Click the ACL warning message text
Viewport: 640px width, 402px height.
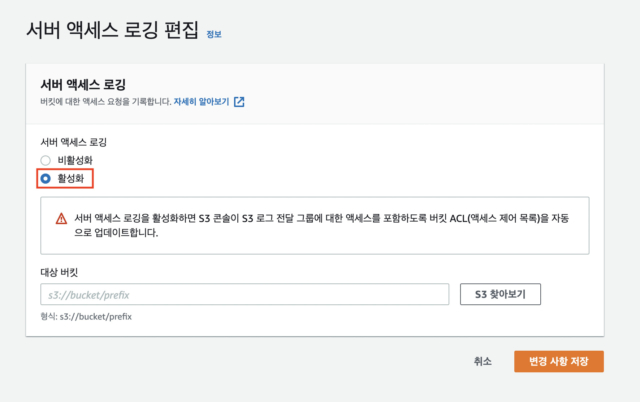click(321, 225)
